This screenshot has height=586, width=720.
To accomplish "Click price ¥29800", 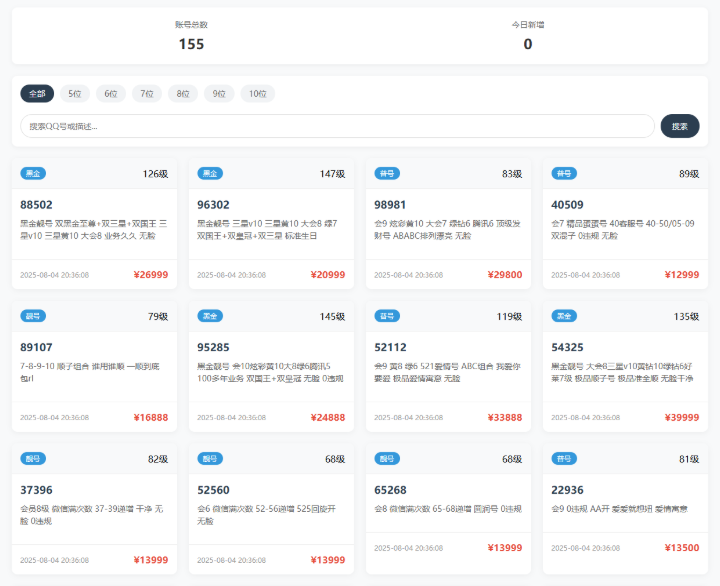I will click(505, 275).
